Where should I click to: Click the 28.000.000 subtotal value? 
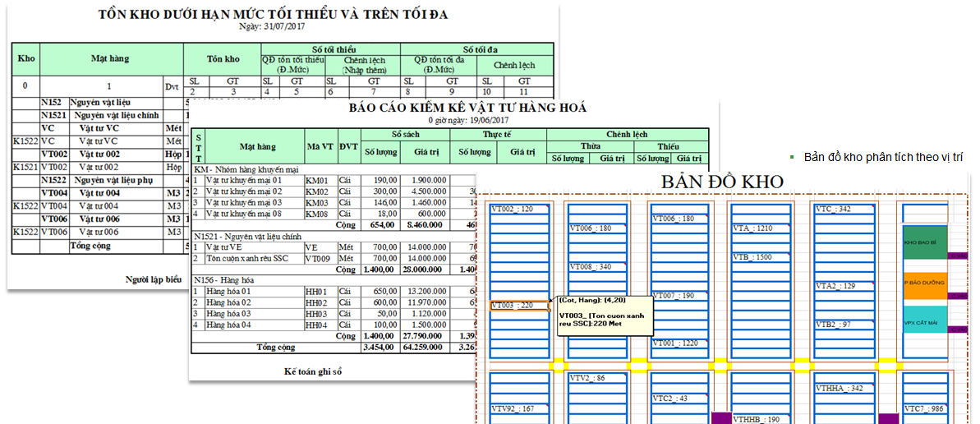(423, 270)
